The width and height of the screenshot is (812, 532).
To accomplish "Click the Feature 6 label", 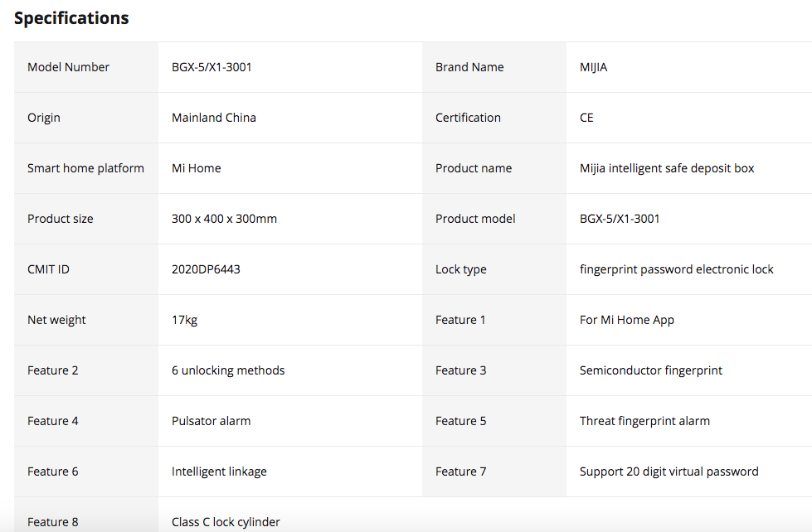I will click(53, 472).
